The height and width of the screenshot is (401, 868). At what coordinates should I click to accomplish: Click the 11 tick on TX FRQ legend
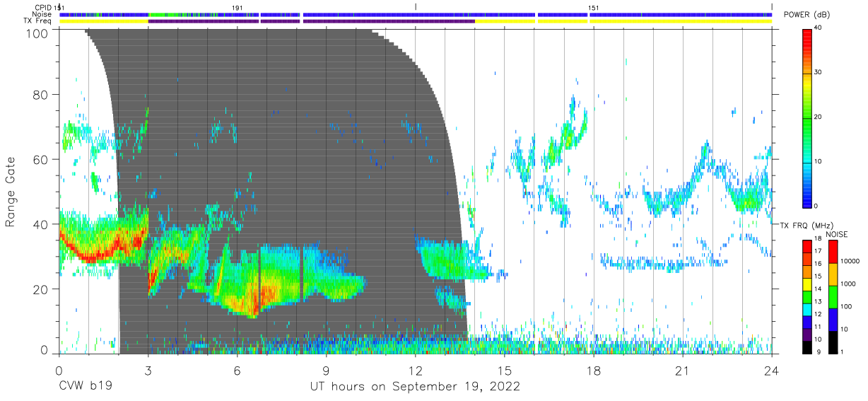[x=818, y=327]
